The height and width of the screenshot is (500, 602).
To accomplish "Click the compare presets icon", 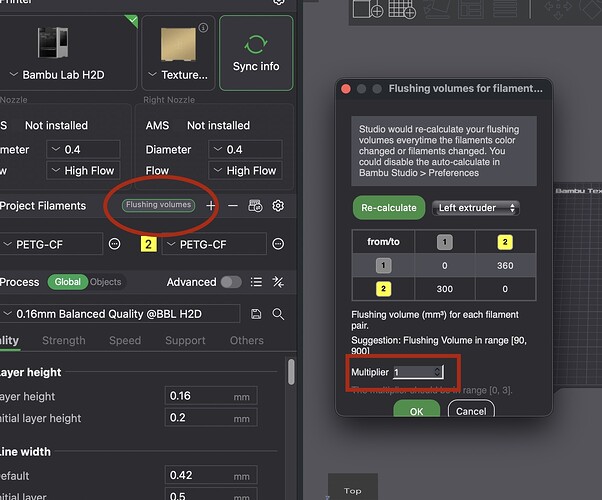I will 278,282.
